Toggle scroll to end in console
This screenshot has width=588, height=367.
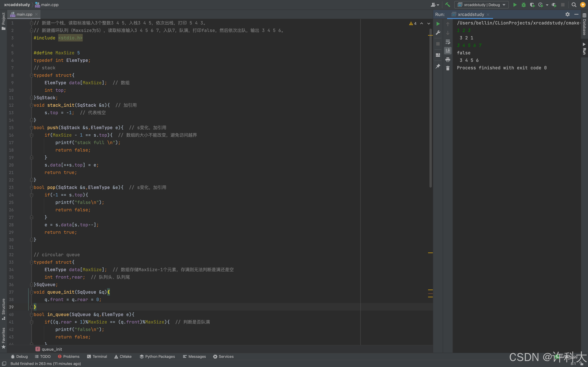click(x=448, y=50)
